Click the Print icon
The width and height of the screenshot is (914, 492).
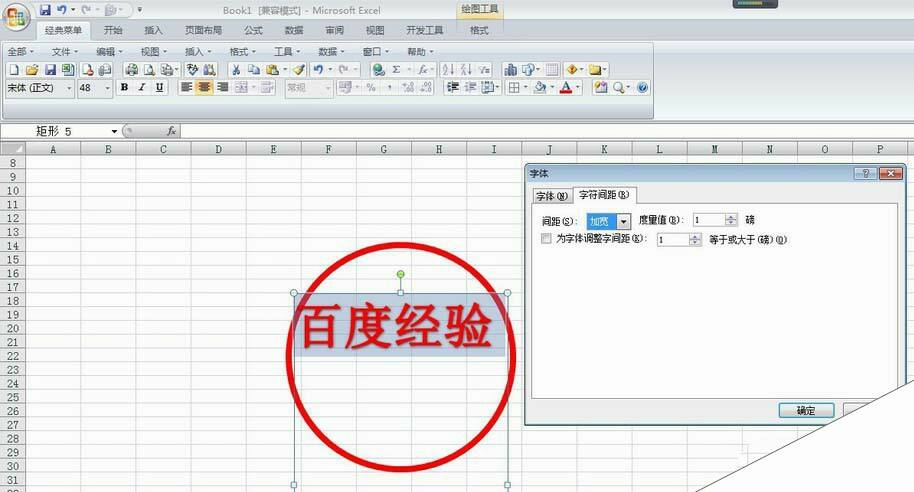132,70
